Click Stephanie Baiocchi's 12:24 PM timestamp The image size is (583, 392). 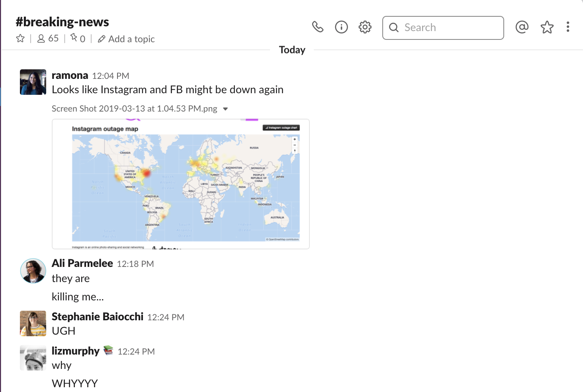tap(166, 317)
